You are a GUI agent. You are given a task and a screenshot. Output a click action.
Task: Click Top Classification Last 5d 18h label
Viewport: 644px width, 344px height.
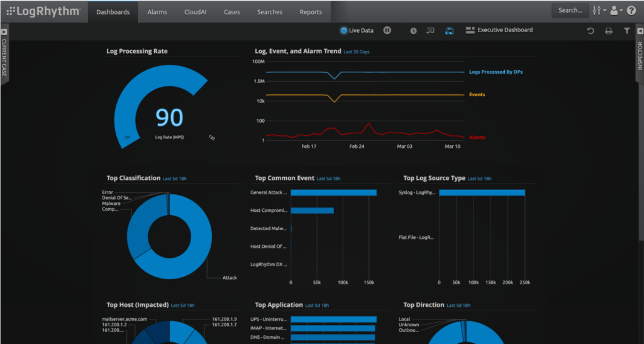(175, 179)
